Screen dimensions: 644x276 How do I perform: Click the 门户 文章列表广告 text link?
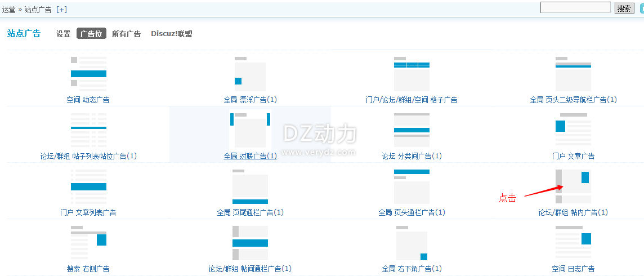pos(88,212)
